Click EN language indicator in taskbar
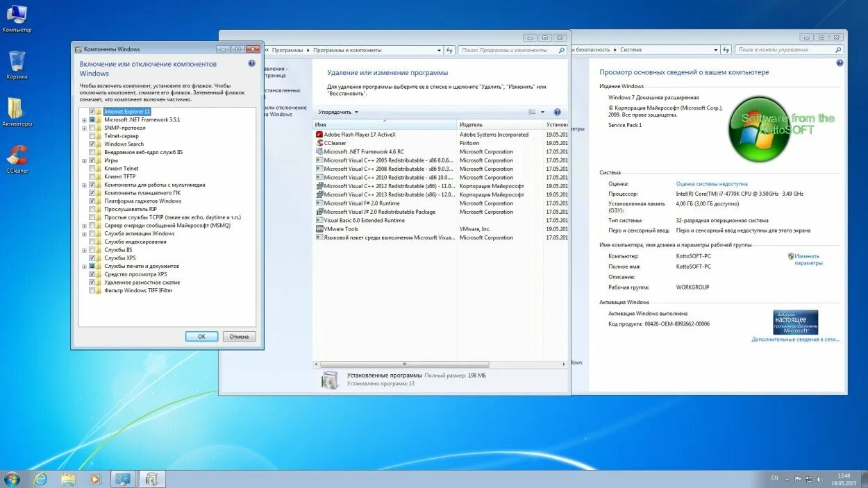868x488 pixels. pos(774,478)
